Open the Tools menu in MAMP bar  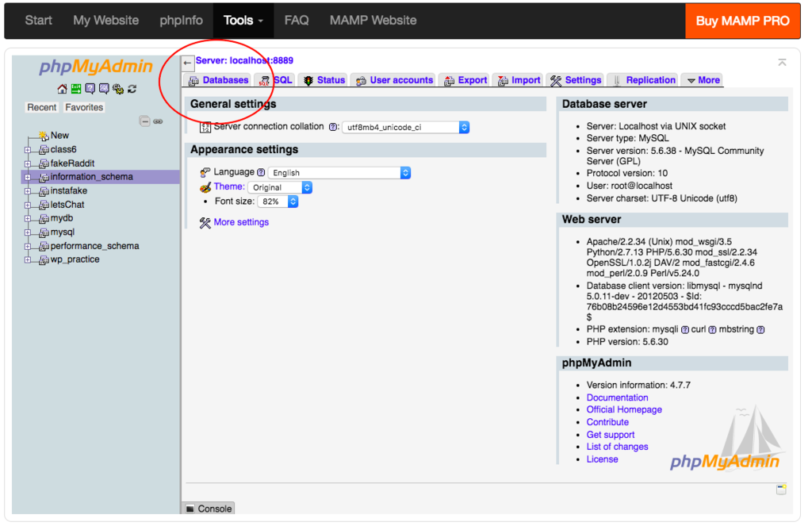click(243, 21)
